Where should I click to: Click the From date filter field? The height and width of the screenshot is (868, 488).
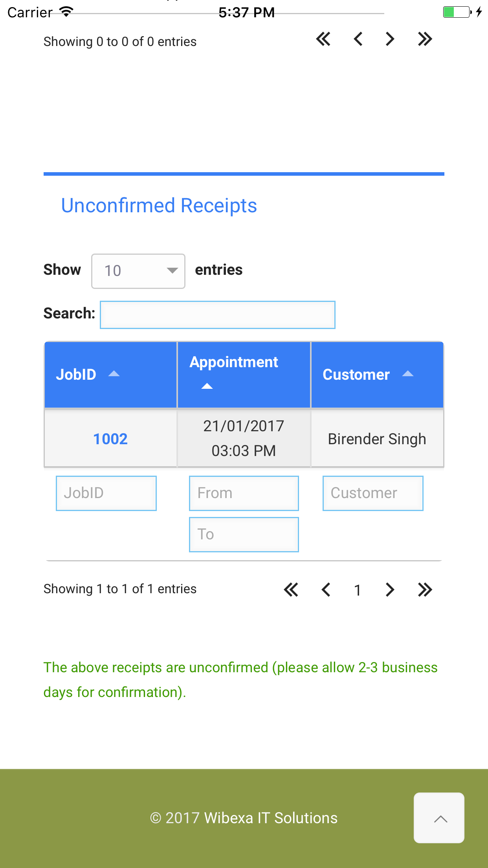[x=244, y=493]
